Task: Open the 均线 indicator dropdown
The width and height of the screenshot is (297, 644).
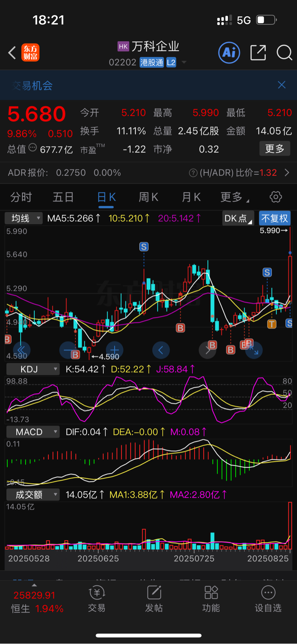Action: click(x=24, y=218)
